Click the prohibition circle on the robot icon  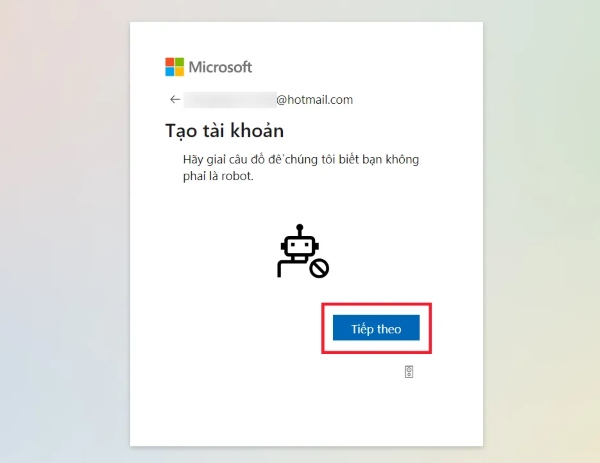click(x=319, y=268)
